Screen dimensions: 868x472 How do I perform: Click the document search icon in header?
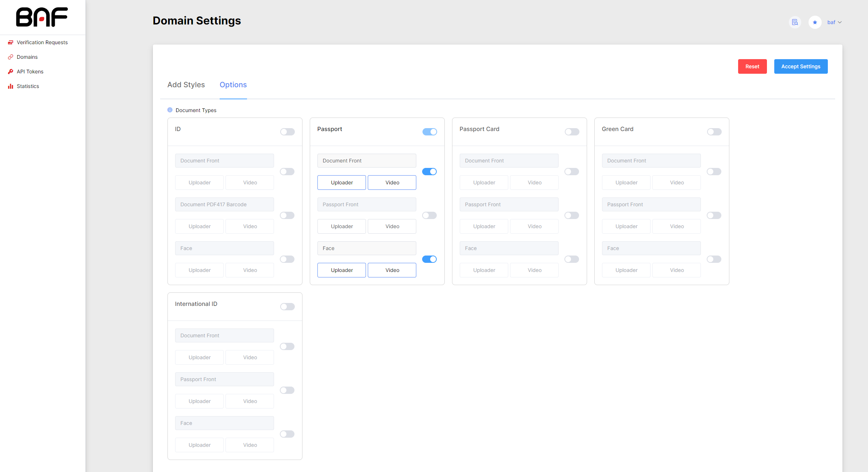[x=795, y=22]
